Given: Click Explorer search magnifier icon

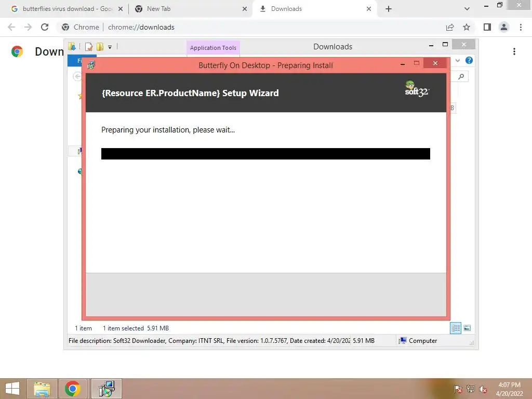Looking at the screenshot, I should [x=461, y=77].
